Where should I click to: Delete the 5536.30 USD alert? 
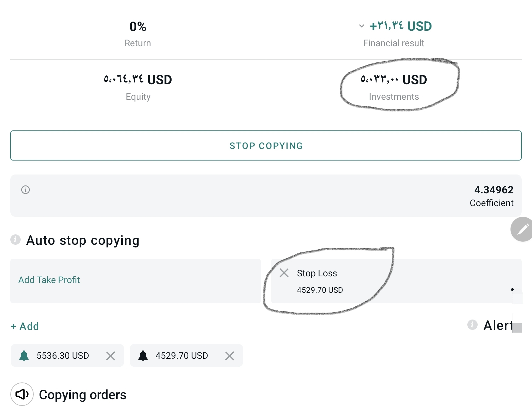[111, 356]
